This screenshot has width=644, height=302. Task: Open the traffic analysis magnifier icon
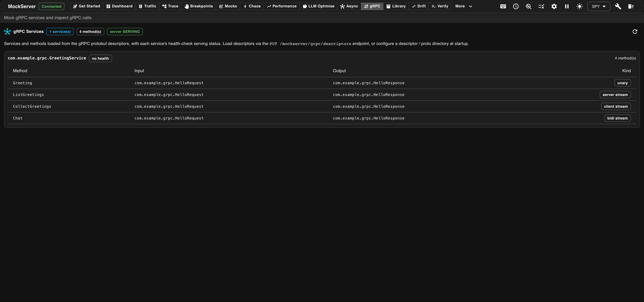point(528,6)
